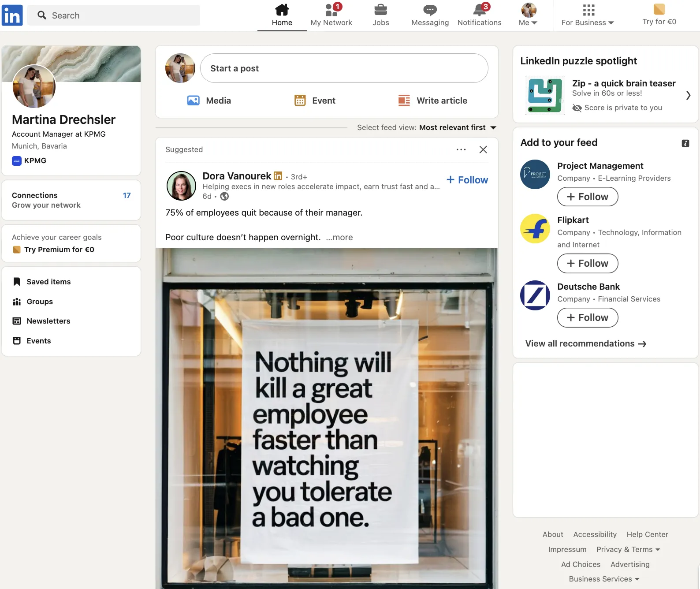Image resolution: width=700 pixels, height=589 pixels.
Task: Click the Media picture icon
Action: coord(193,101)
